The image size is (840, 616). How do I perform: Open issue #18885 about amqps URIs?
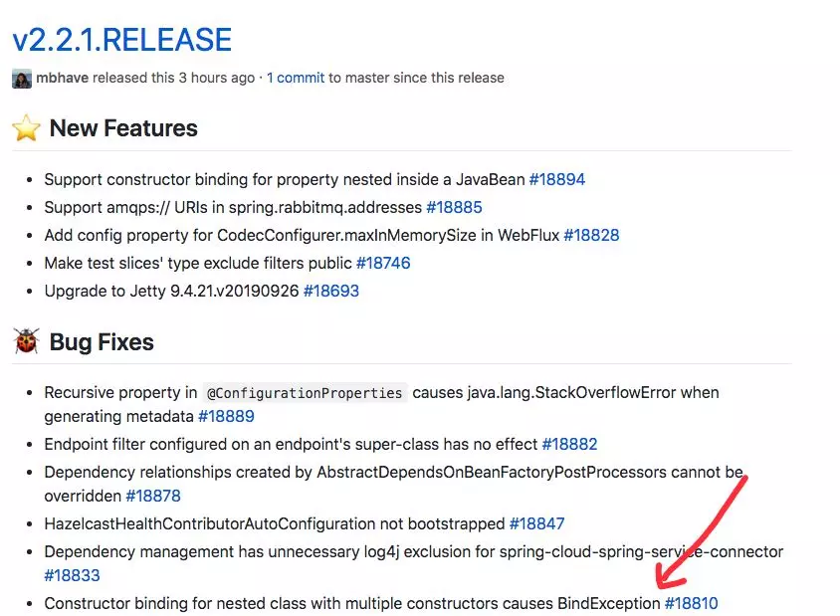tap(456, 207)
